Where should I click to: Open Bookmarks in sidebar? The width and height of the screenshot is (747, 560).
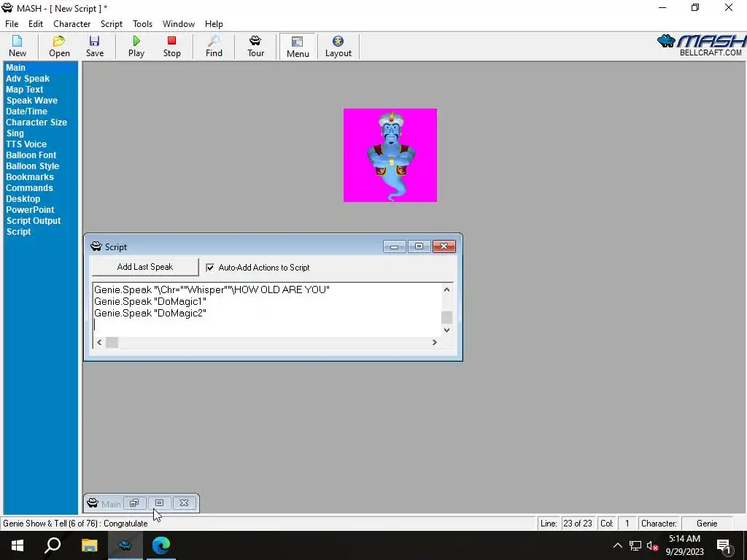[x=29, y=177]
